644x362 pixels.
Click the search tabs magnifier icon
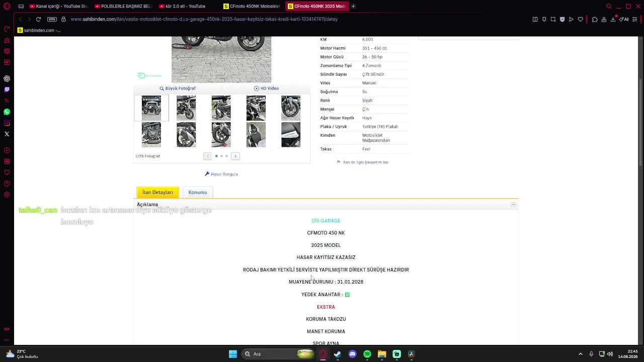pos(609,6)
